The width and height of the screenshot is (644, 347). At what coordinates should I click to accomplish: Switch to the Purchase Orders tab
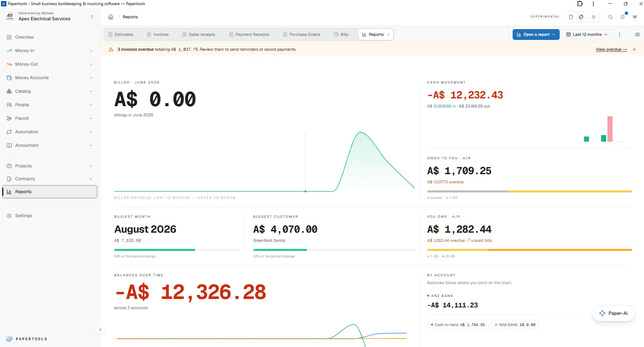click(x=302, y=34)
